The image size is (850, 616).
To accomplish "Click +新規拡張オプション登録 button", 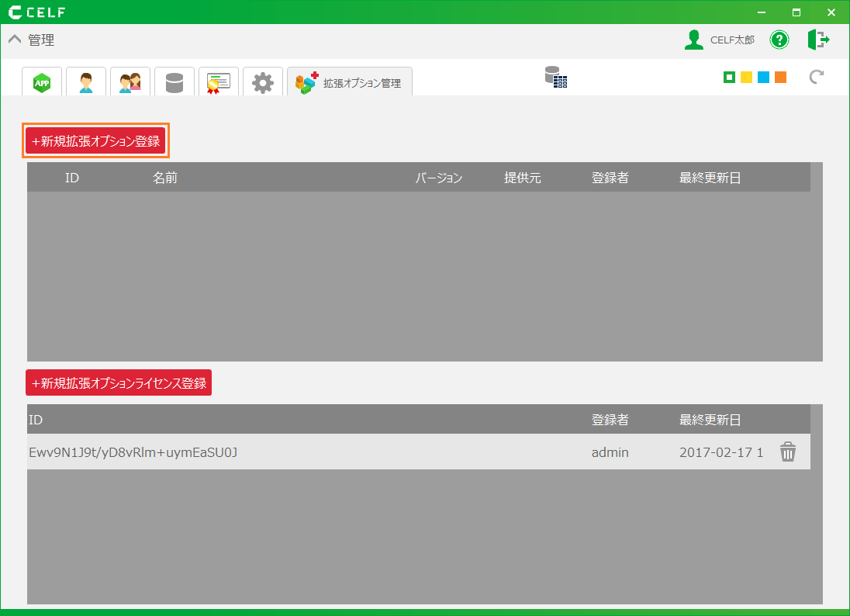I will [x=95, y=141].
